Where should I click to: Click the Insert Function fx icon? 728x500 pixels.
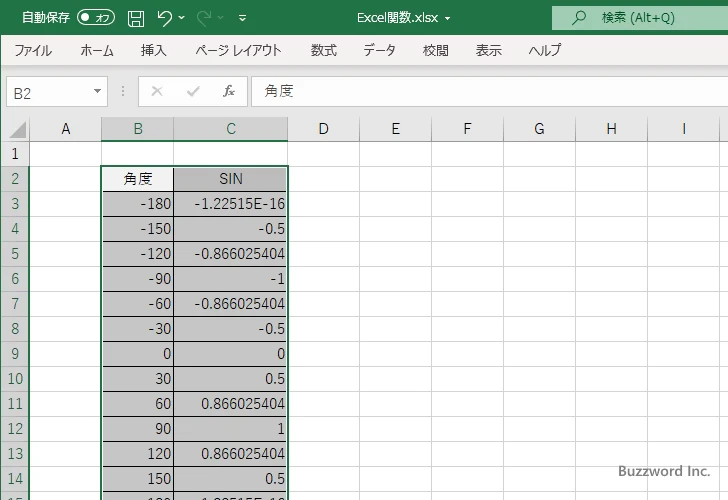[x=229, y=91]
